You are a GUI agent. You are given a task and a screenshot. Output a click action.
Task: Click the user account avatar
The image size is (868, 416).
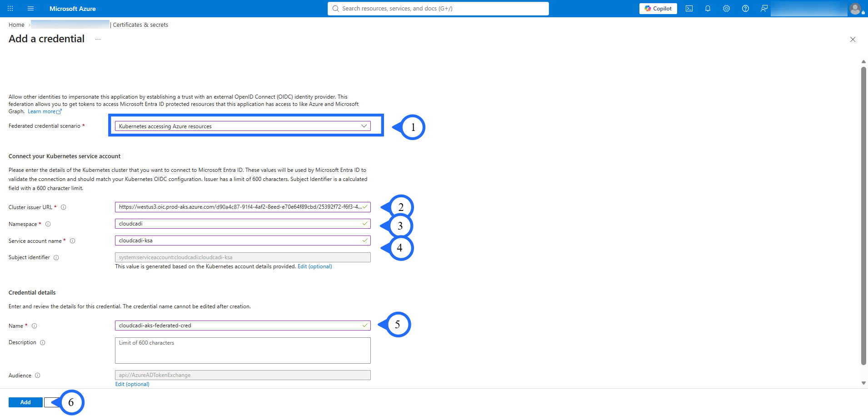pyautogui.click(x=856, y=9)
